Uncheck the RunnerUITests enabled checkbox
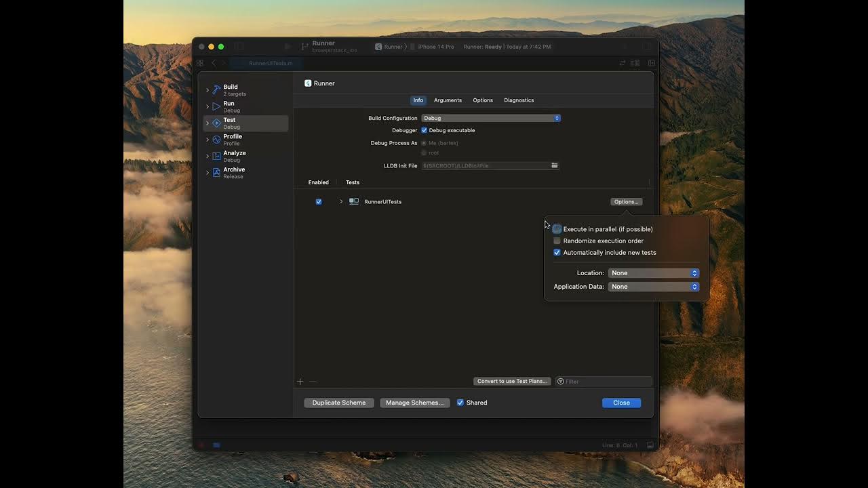868x488 pixels. tap(319, 201)
